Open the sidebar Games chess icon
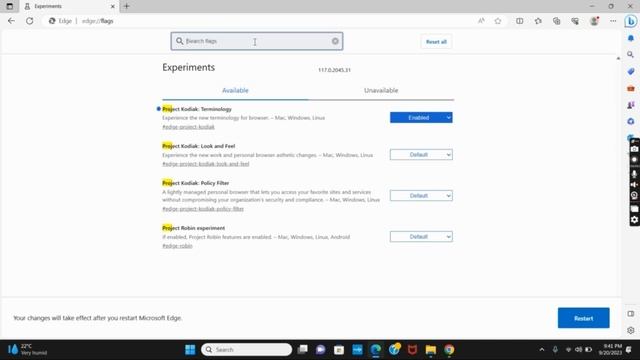 pos(631,105)
